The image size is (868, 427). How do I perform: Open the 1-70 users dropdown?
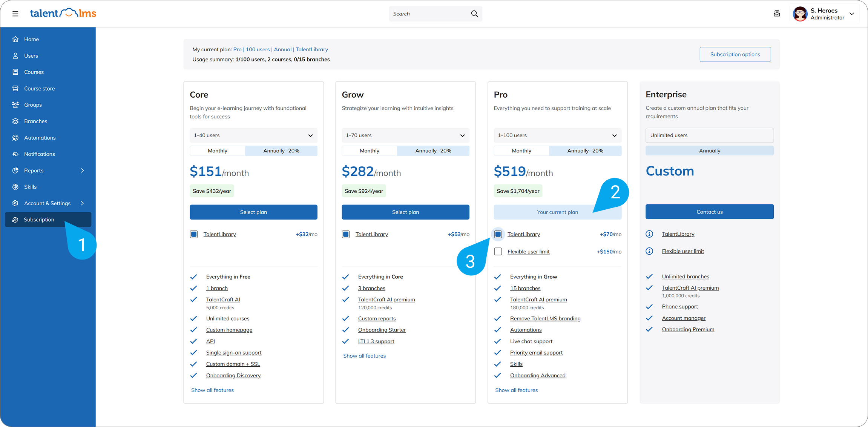point(405,135)
